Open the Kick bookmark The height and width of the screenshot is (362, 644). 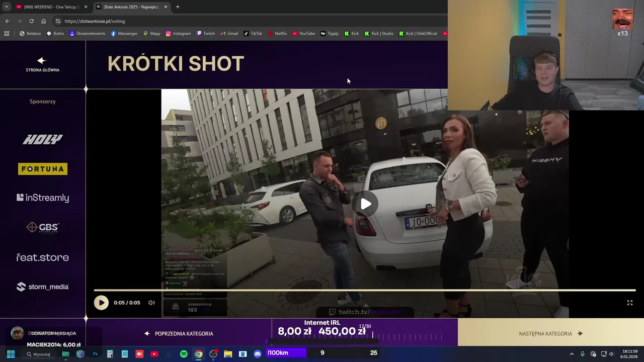click(x=351, y=34)
